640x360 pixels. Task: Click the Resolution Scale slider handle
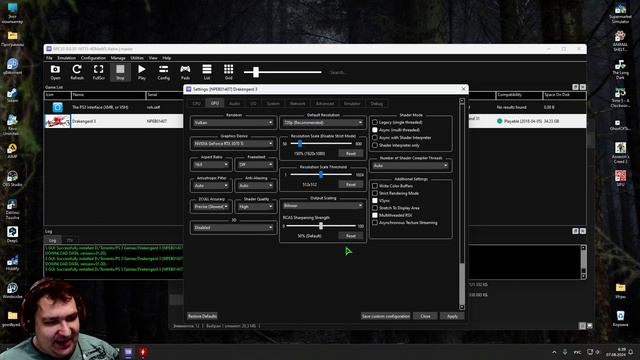click(x=300, y=143)
